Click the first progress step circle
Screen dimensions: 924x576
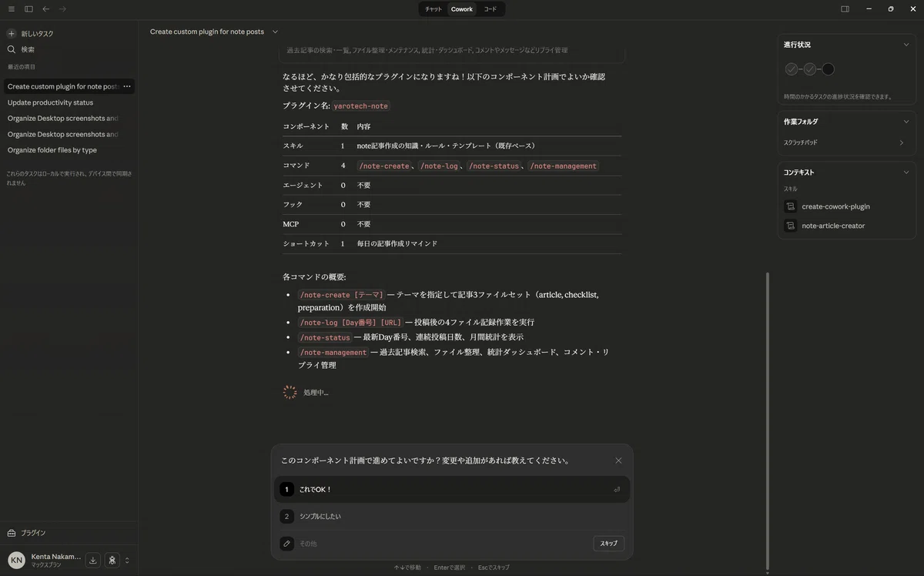tap(792, 69)
